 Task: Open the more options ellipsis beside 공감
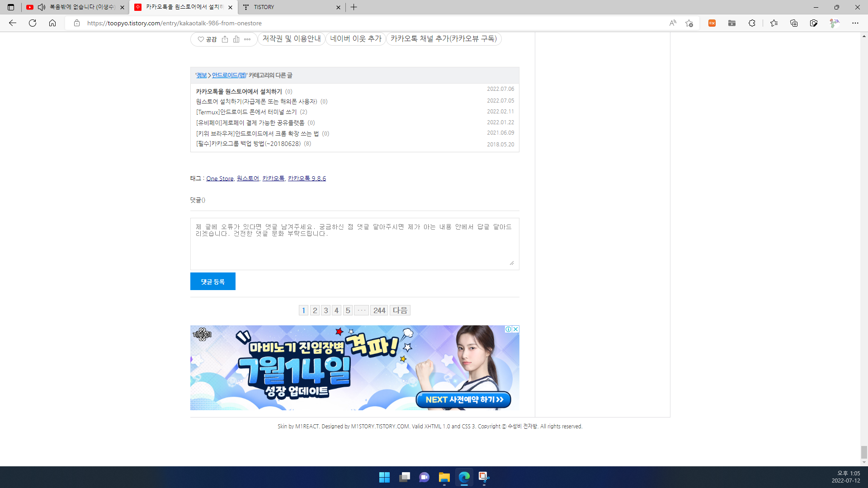[x=247, y=39]
